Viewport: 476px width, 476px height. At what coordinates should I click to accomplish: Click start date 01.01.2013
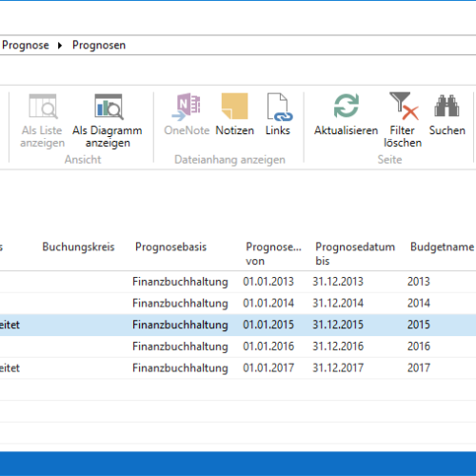(268, 282)
